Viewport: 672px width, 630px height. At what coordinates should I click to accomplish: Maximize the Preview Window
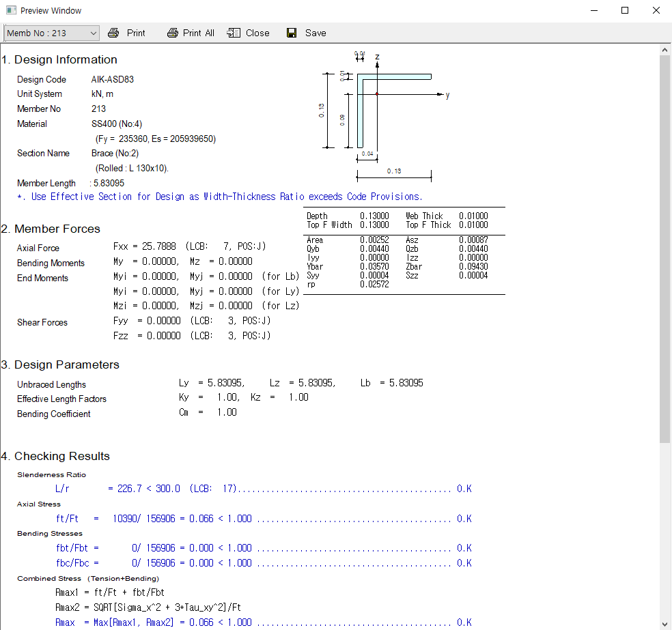click(x=625, y=10)
